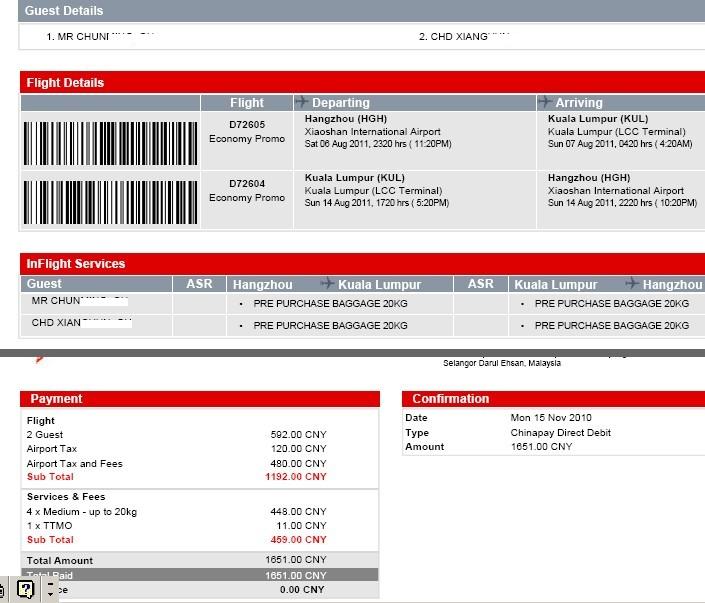Click the partially visible language bar icon

(2, 590)
